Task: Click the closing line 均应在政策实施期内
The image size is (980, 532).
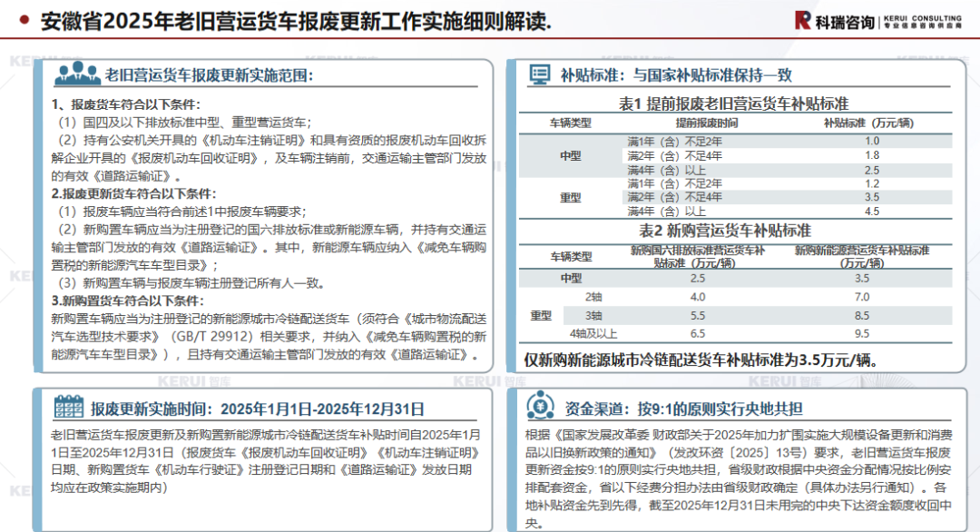Action: pyautogui.click(x=110, y=488)
